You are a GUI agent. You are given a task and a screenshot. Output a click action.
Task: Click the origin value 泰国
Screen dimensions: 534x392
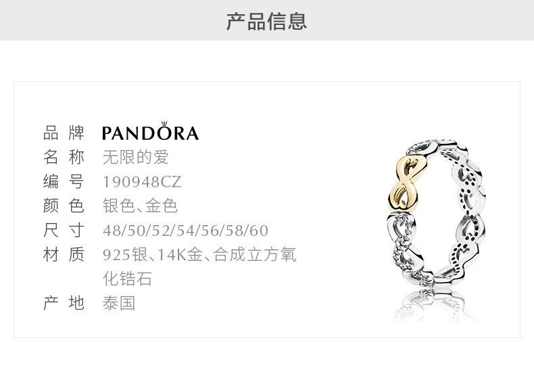pos(119,303)
